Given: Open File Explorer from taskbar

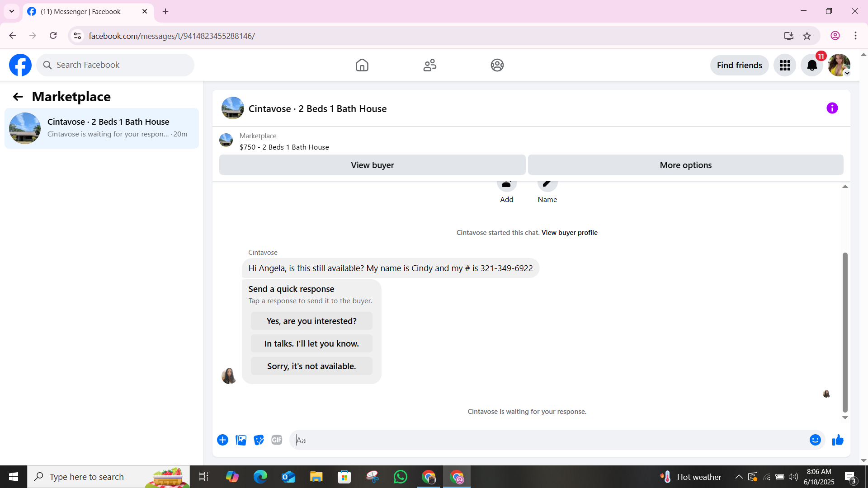Looking at the screenshot, I should point(316,477).
